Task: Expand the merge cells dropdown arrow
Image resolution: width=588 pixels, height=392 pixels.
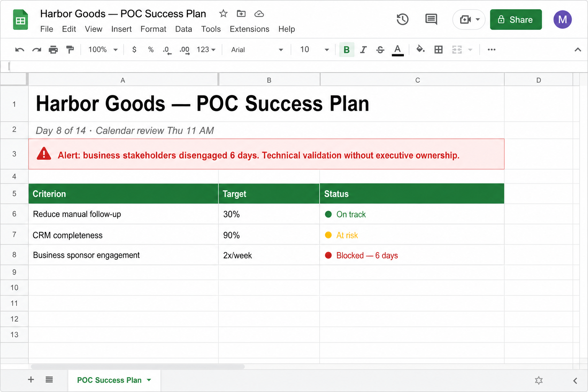Action: click(x=470, y=50)
